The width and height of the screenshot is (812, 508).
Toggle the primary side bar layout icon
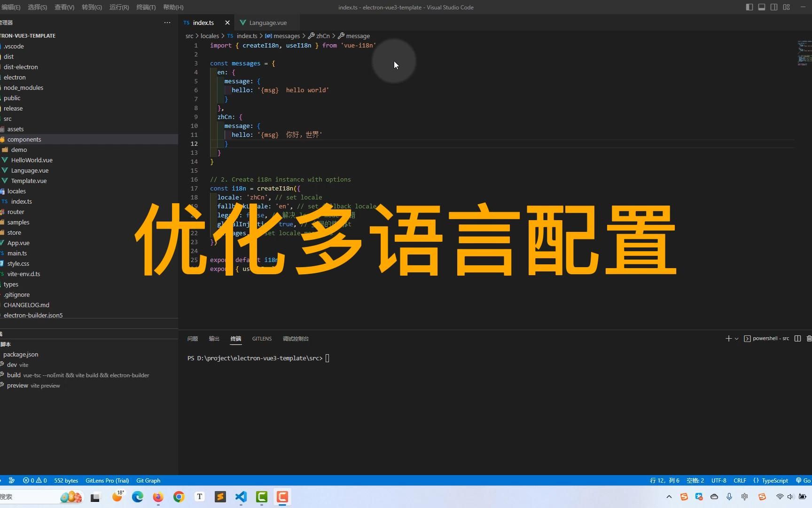click(x=750, y=7)
